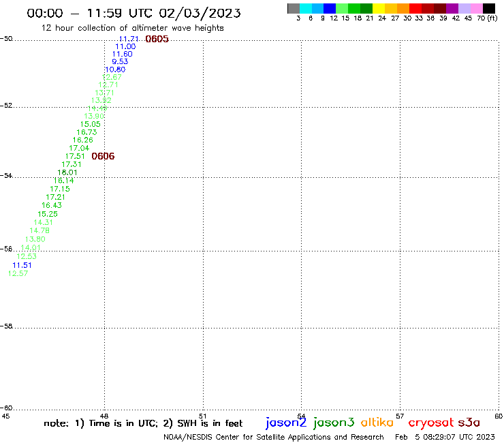Click the cyan swatch in the wave height scale
Screen dimensions: 504x443
point(306,8)
